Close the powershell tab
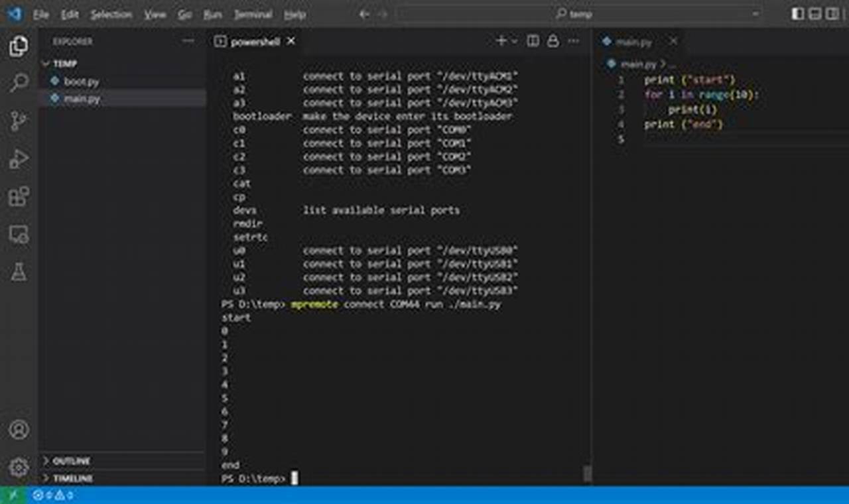Image resolution: width=849 pixels, height=504 pixels. coord(291,41)
